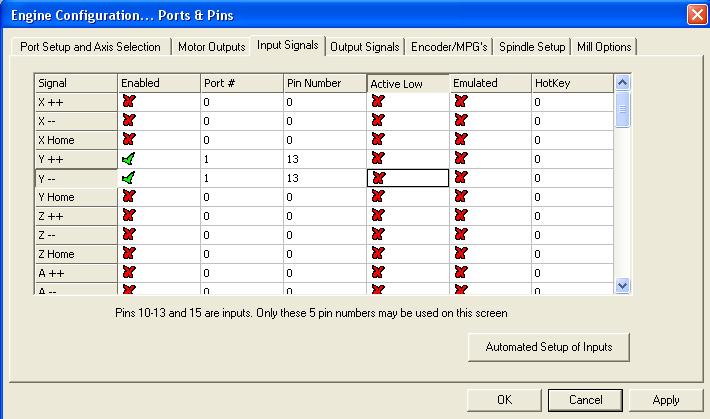
Task: Click Active Low red X for Y ++
Action: point(377,158)
